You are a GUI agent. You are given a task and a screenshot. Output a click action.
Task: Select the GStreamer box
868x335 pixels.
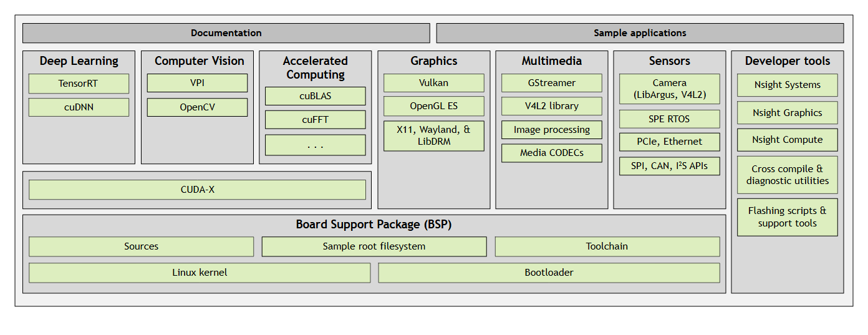[x=552, y=83]
